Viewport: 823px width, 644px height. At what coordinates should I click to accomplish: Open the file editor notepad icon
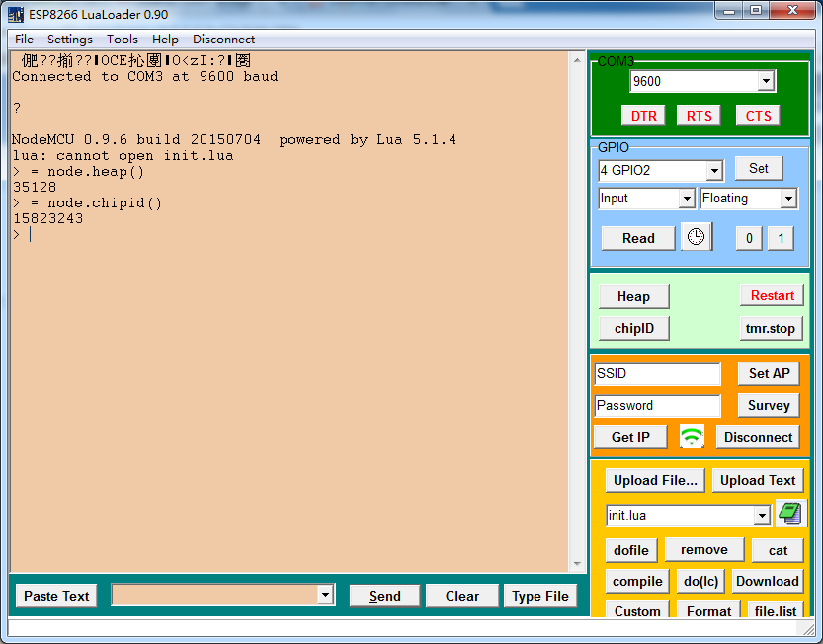(787, 514)
